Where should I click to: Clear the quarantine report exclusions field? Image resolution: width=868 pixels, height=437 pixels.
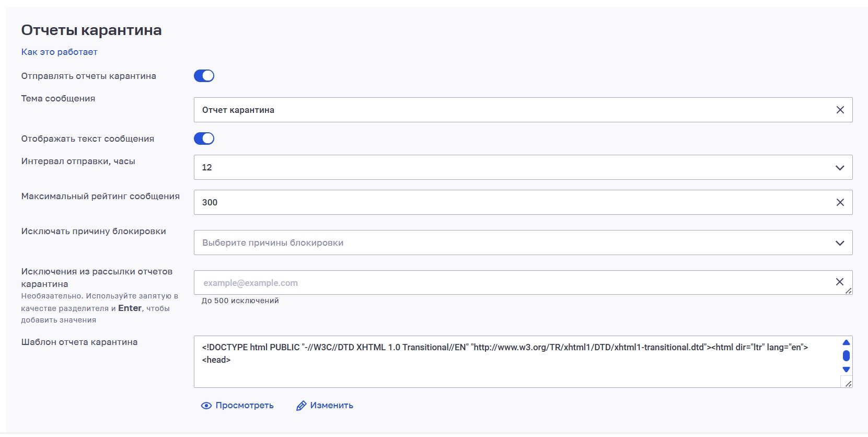[839, 282]
